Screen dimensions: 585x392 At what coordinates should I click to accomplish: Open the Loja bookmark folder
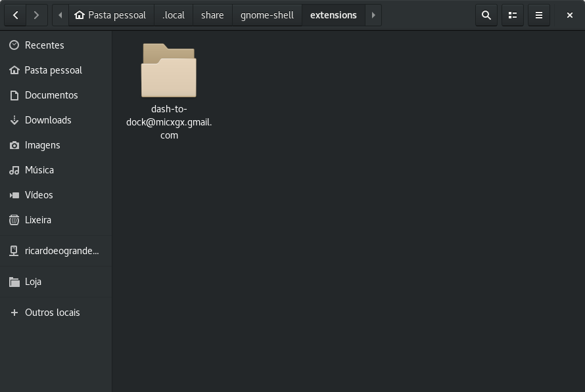point(56,282)
